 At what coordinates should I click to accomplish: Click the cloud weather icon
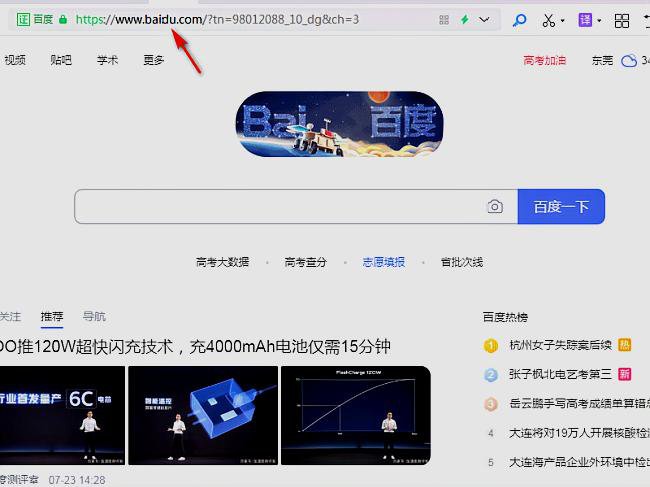click(629, 61)
